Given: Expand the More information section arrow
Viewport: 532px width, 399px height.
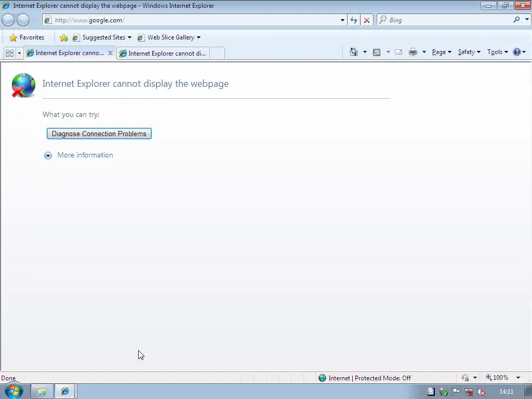Looking at the screenshot, I should pos(48,155).
